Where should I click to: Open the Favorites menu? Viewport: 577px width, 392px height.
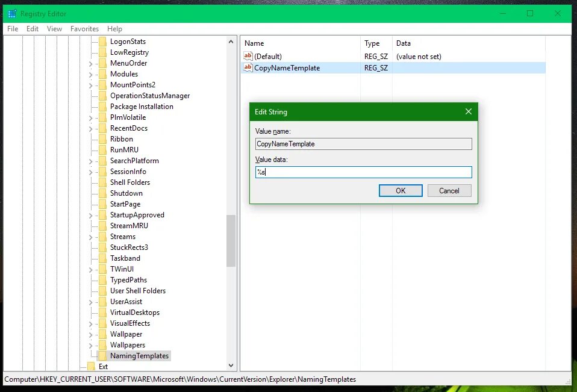click(x=85, y=29)
